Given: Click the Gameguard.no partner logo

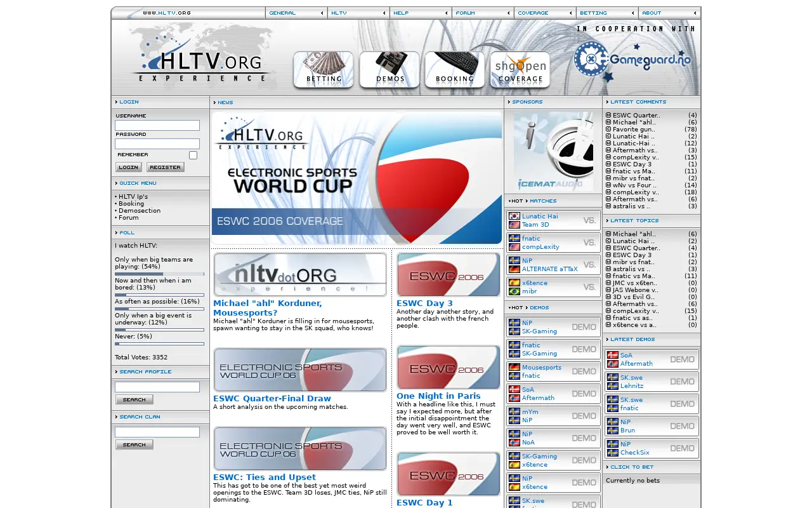Looking at the screenshot, I should click(632, 61).
